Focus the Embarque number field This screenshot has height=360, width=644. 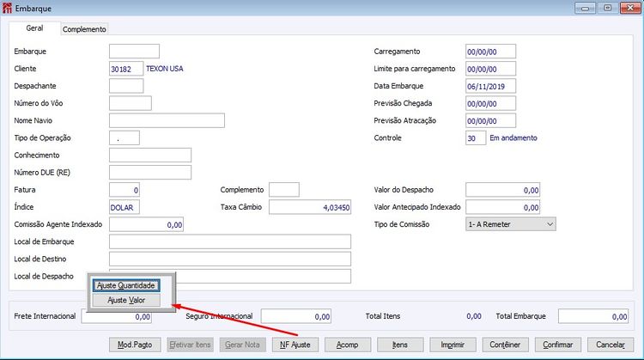(x=134, y=52)
